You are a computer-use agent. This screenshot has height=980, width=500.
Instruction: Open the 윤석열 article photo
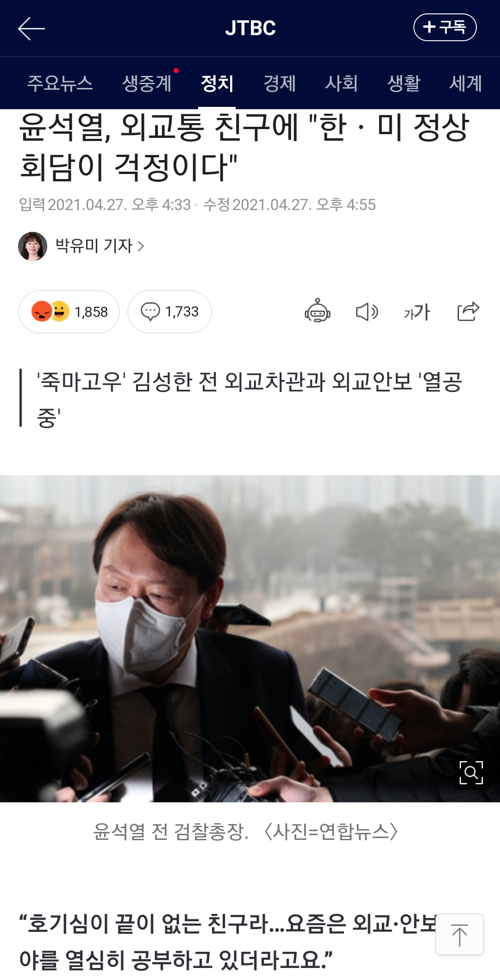250,639
